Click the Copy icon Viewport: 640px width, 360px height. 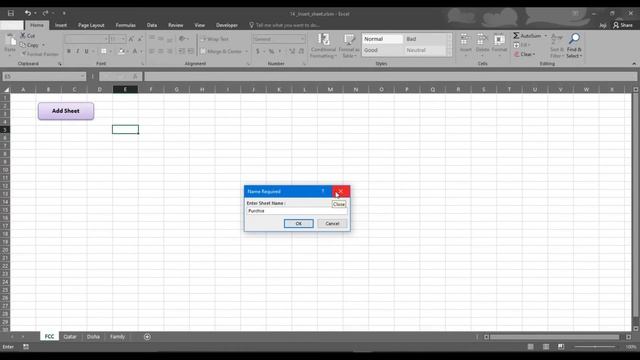[23, 45]
